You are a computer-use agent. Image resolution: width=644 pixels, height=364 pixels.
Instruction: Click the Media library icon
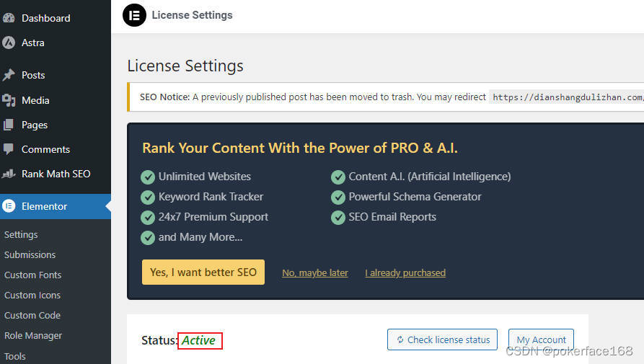pyautogui.click(x=9, y=100)
